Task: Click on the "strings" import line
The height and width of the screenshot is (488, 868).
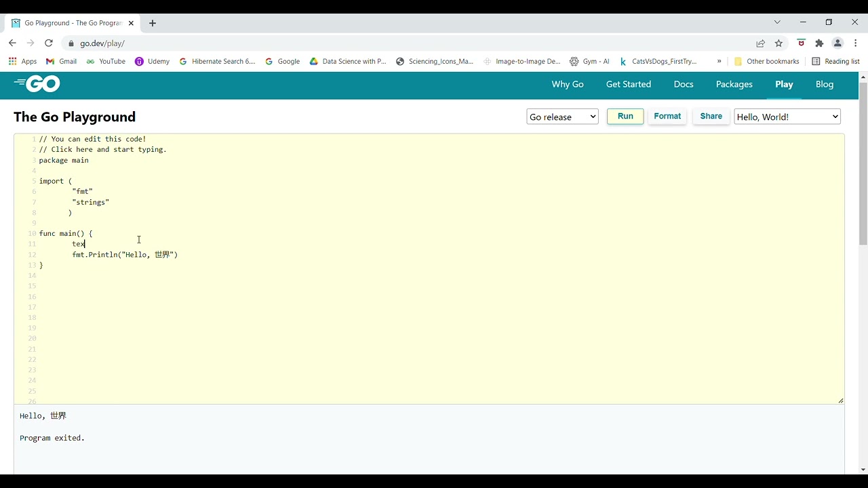Action: (91, 202)
